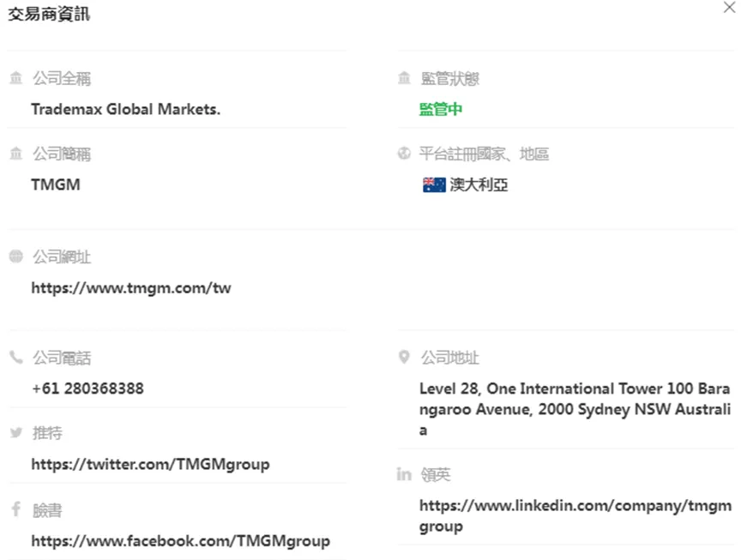741x560 pixels.
Task: Click the 交易商資訊 title
Action: point(49,15)
